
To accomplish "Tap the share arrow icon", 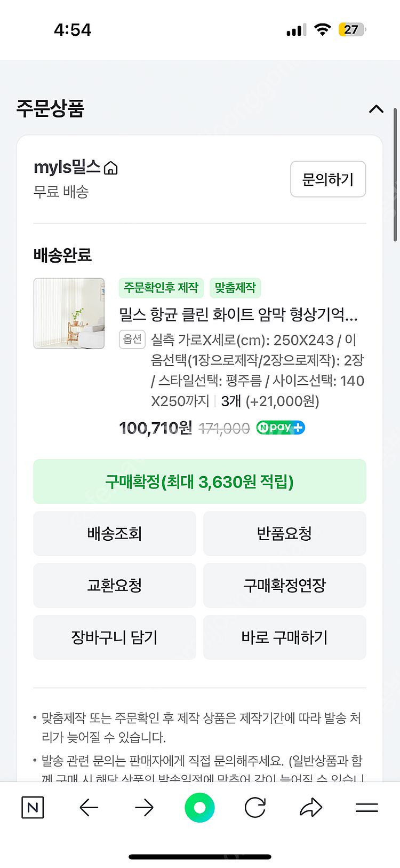I will tap(311, 808).
